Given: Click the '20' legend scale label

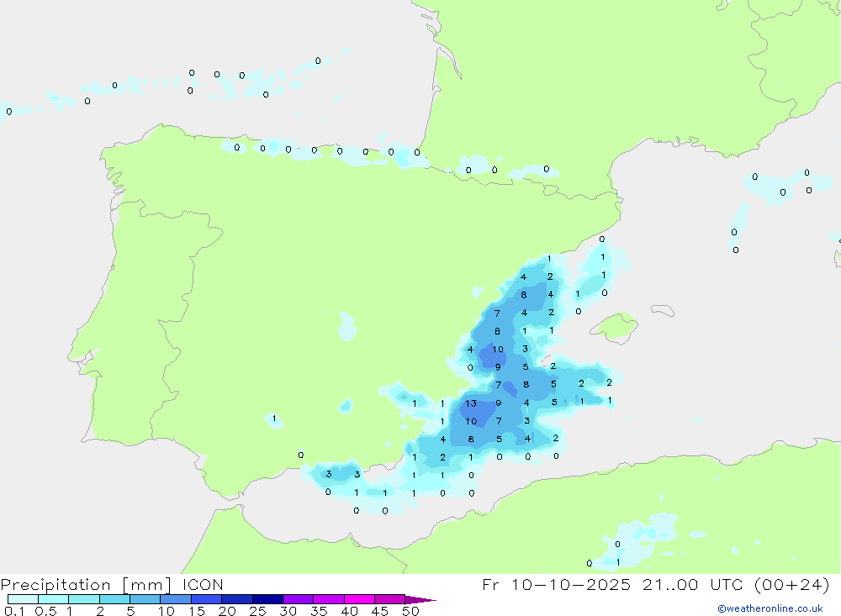Looking at the screenshot, I should [x=227, y=611].
